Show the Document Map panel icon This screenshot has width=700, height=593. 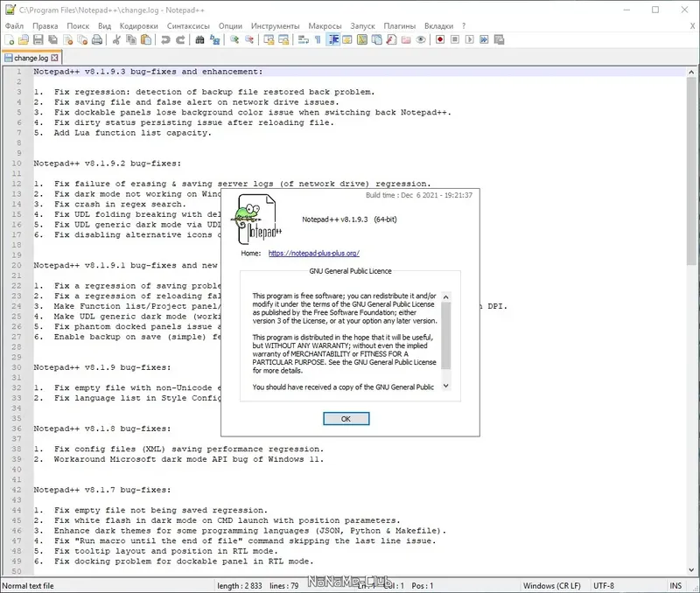(362, 40)
